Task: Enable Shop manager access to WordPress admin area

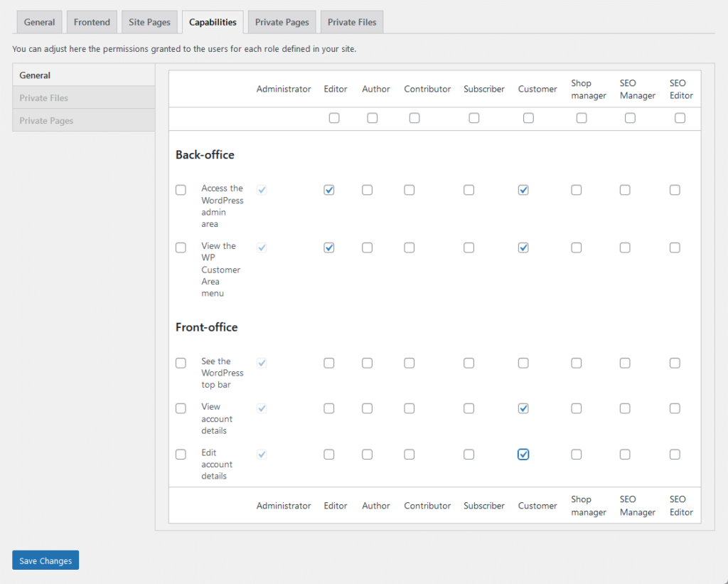Action: pos(576,190)
